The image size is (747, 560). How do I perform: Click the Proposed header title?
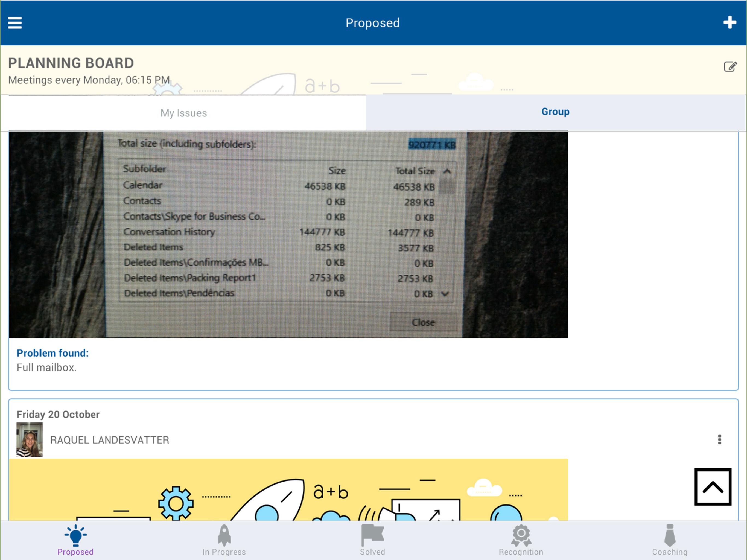point(372,23)
